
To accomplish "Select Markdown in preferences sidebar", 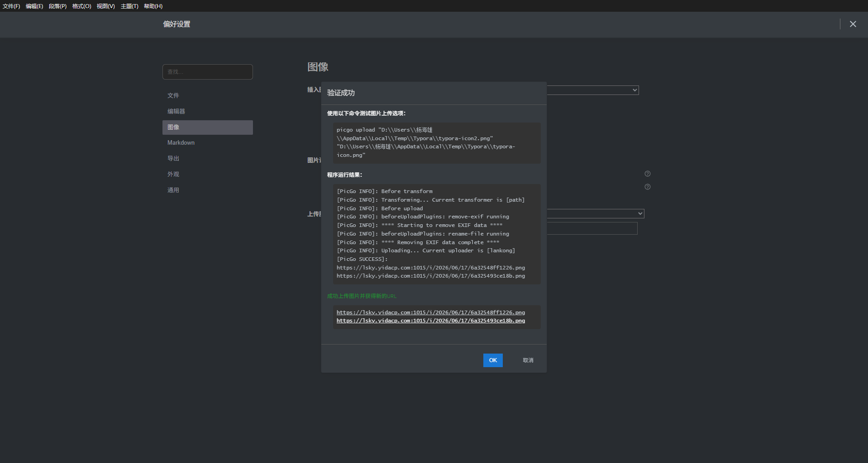I will (208, 142).
